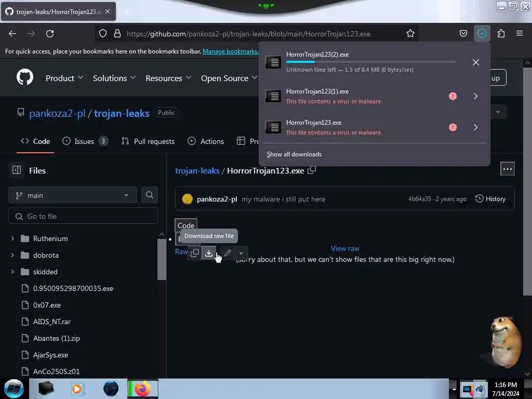Open the Resources menu

pyautogui.click(x=168, y=78)
